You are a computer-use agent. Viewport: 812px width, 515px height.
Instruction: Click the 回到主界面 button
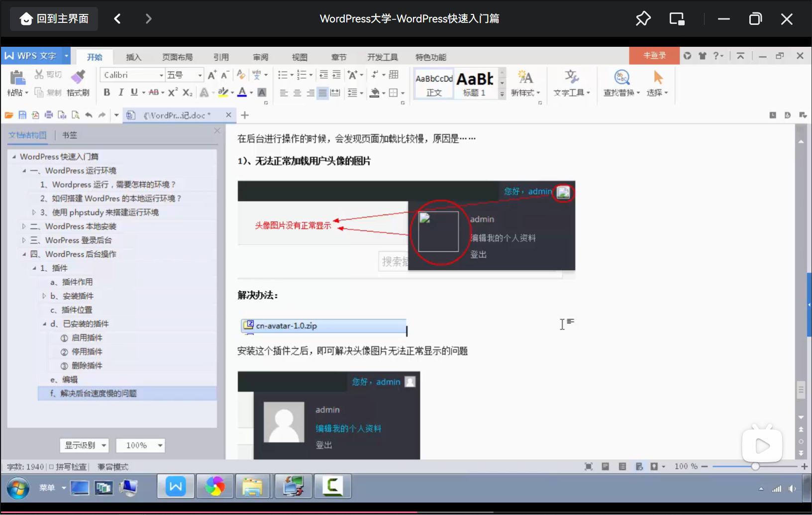[54, 19]
